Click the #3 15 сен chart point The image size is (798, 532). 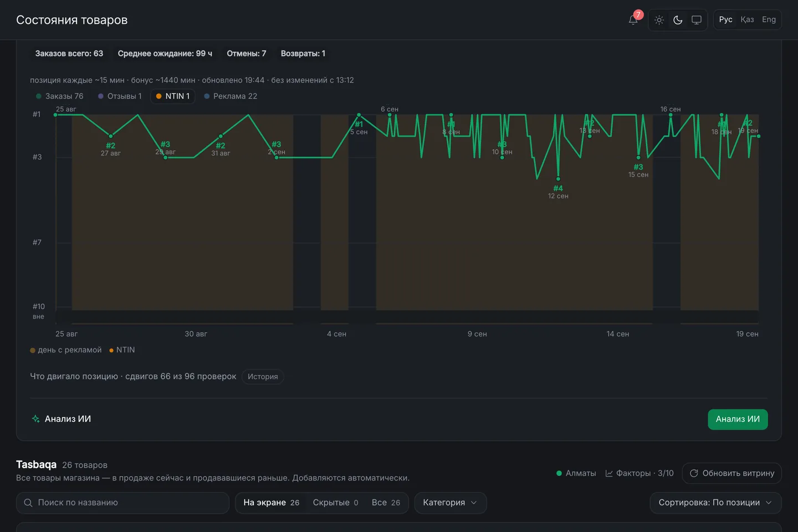[638, 157]
